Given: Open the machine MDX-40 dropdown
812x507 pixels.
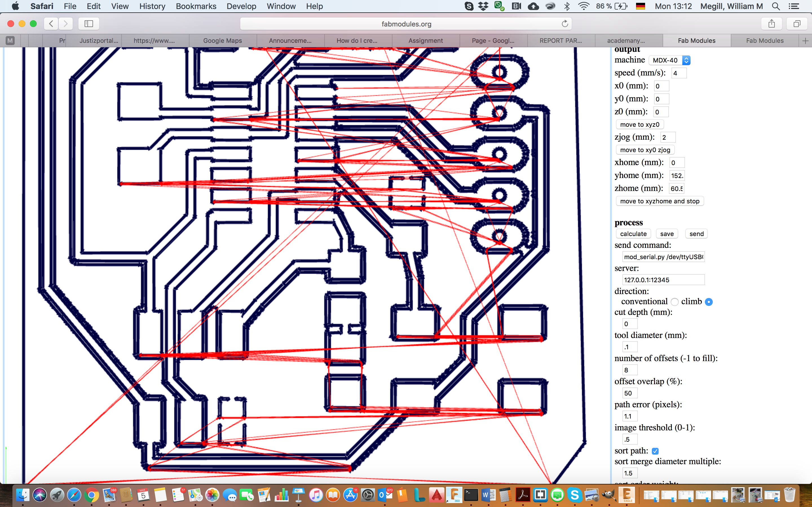Looking at the screenshot, I should [669, 60].
